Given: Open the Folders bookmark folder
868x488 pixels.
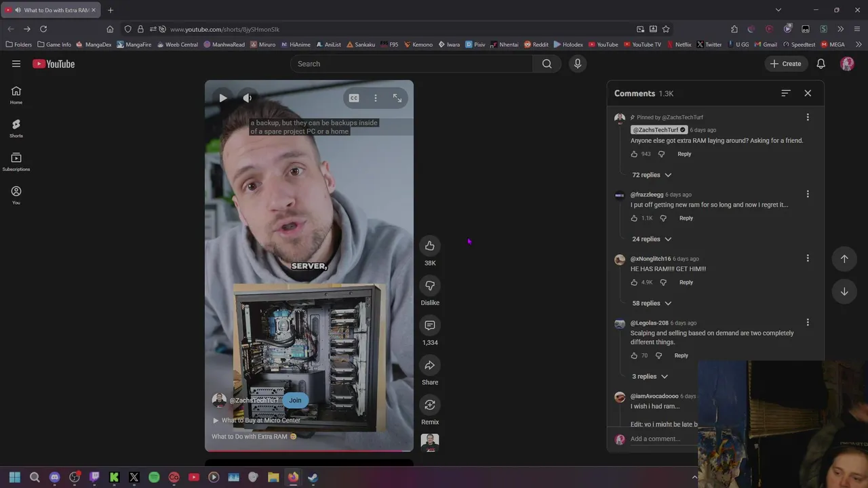Looking at the screenshot, I should pos(19,45).
